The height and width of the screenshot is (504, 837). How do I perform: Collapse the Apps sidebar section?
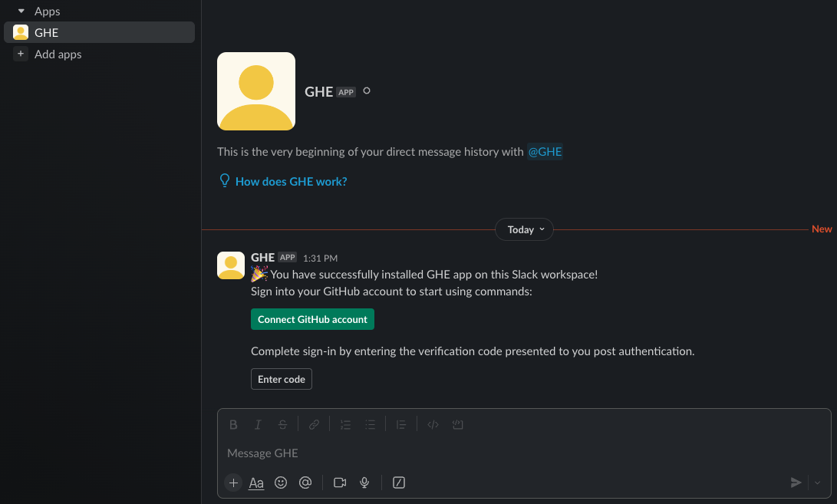coord(21,12)
